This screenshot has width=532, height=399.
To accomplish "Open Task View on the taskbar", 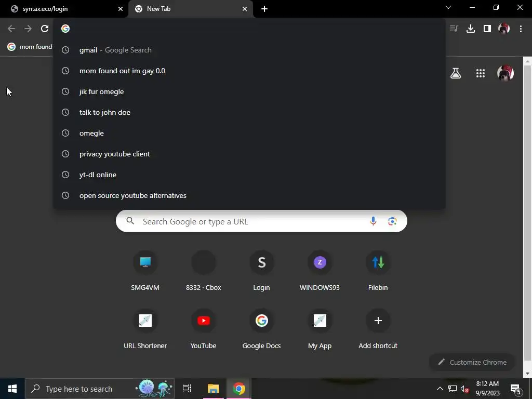I will coord(187,389).
